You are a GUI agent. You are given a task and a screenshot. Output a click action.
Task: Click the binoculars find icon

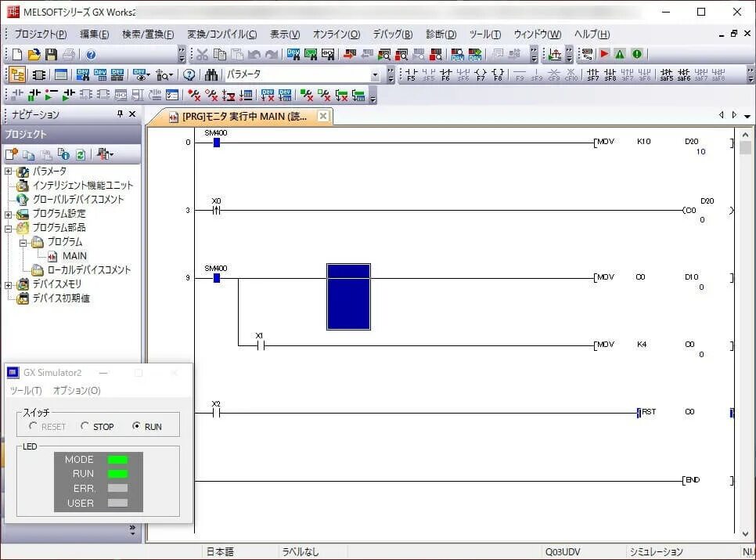tap(211, 74)
